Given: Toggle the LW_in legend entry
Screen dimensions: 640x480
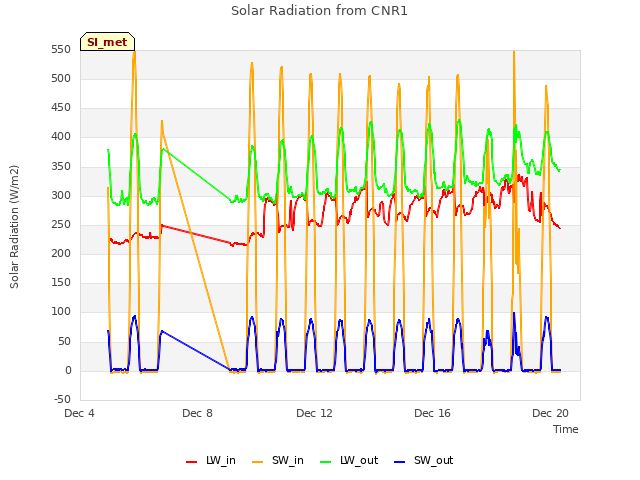Looking at the screenshot, I should click(x=211, y=460).
